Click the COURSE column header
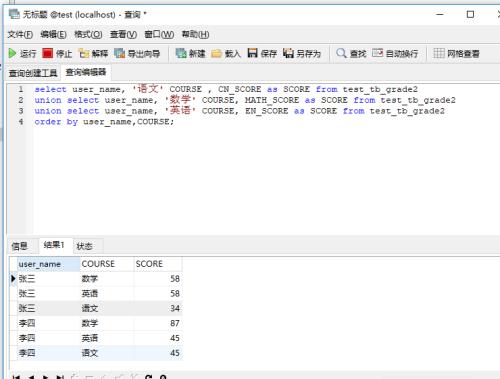 click(107, 264)
